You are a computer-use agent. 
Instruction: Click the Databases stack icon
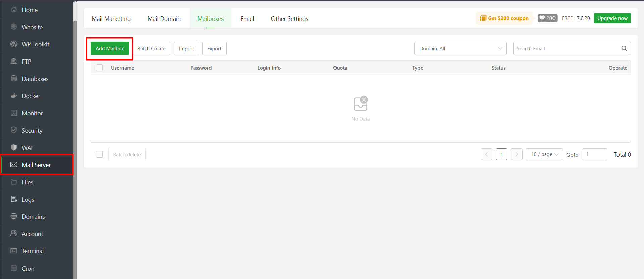[14, 78]
